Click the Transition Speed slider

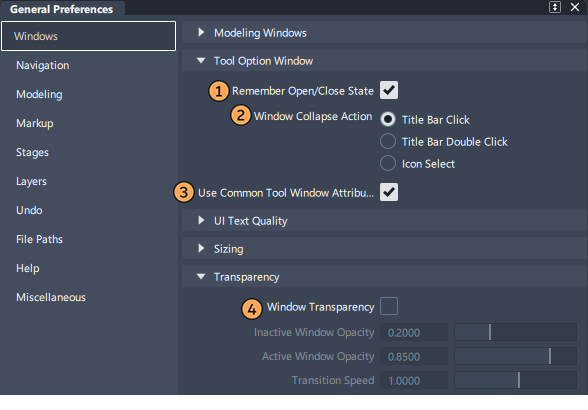[515, 380]
